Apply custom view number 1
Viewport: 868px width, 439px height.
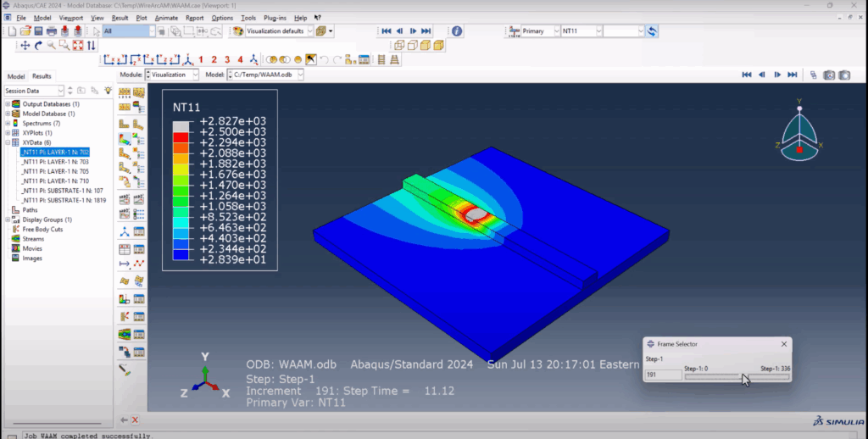(201, 59)
